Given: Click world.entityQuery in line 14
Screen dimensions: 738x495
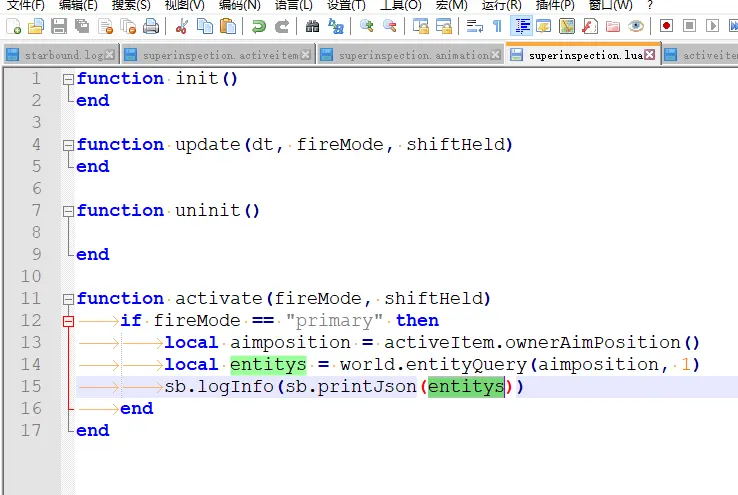Looking at the screenshot, I should point(433,365).
